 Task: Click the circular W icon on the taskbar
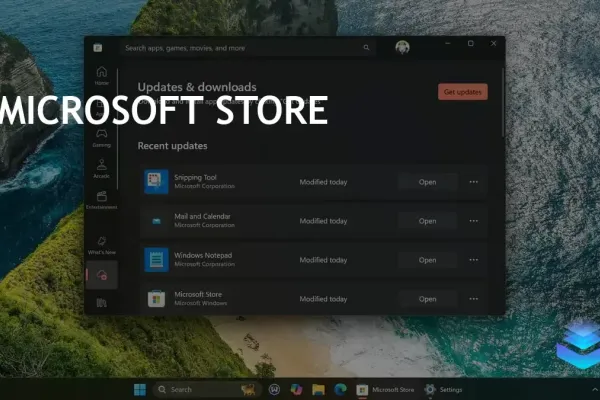coord(274,390)
